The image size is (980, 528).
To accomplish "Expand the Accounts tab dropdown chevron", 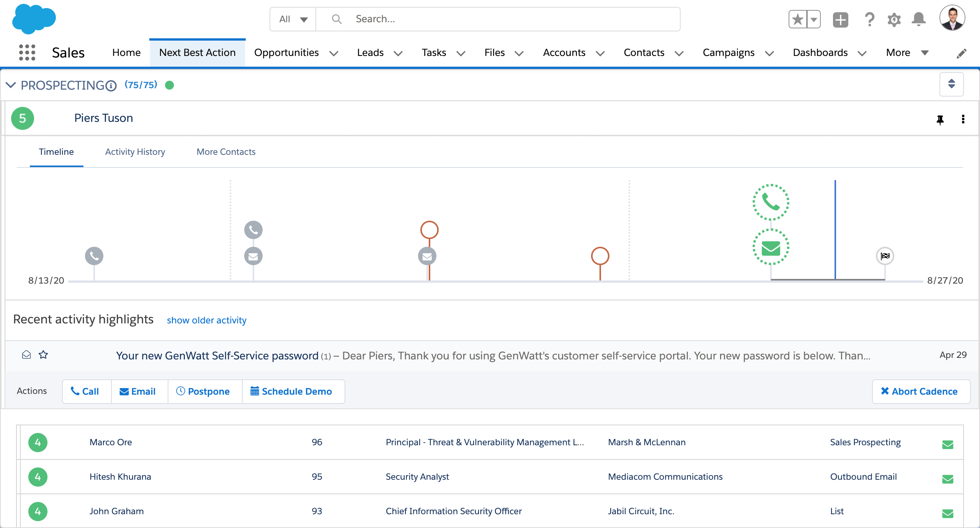I will (600, 54).
